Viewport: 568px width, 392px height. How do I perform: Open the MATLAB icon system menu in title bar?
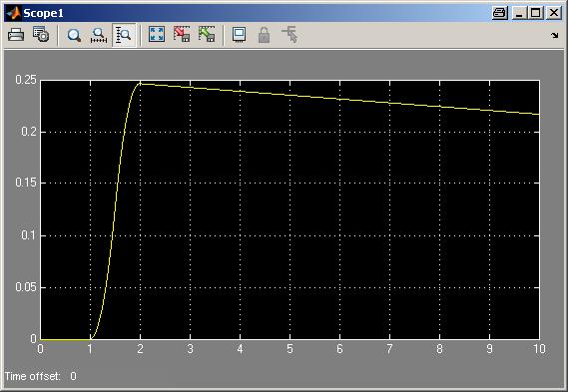click(x=14, y=13)
